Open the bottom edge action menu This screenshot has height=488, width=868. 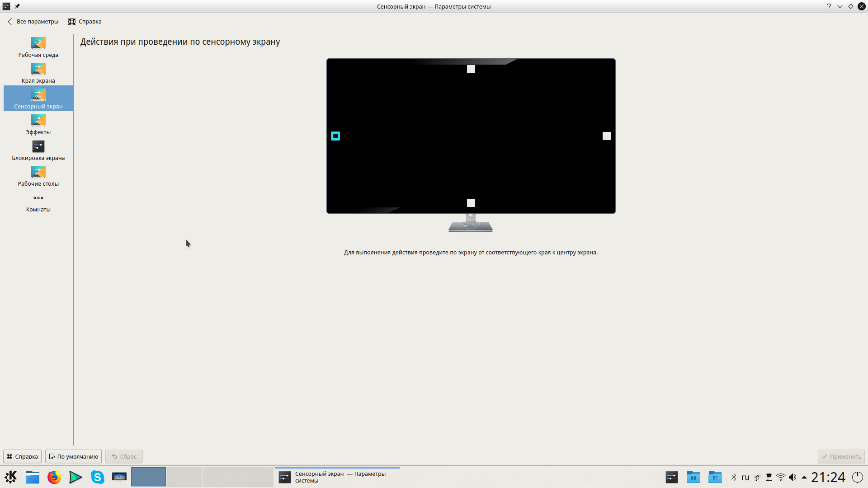471,203
